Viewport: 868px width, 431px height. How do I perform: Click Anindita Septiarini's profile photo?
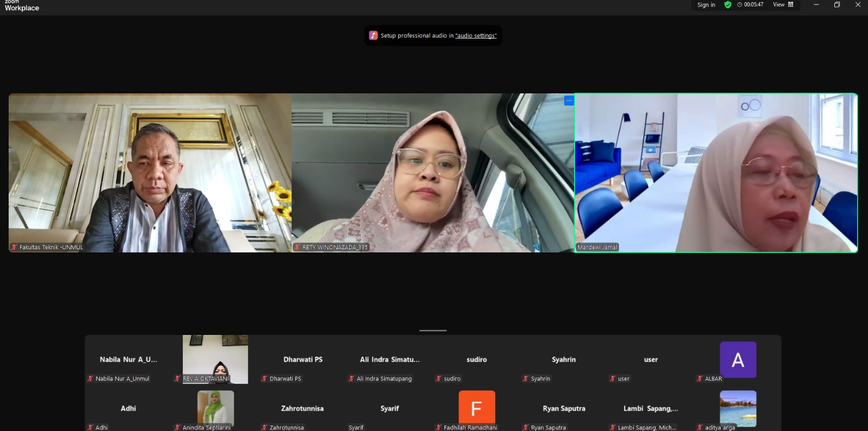click(215, 407)
